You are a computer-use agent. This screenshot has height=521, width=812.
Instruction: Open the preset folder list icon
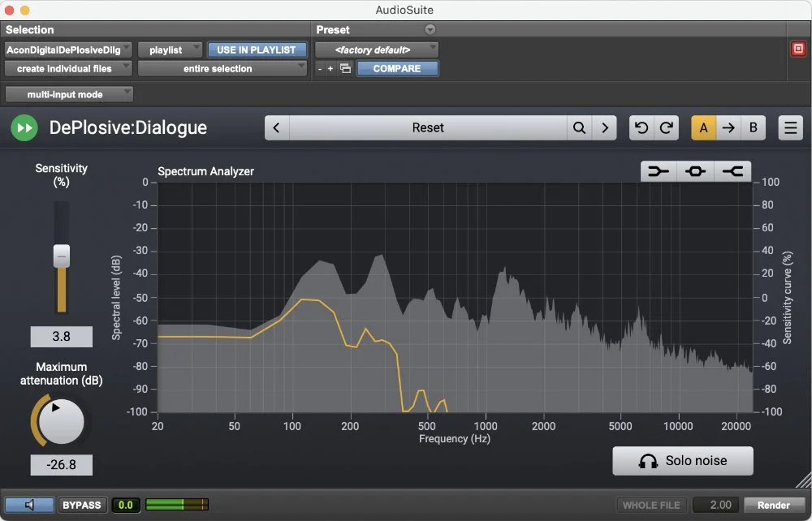[345, 69]
